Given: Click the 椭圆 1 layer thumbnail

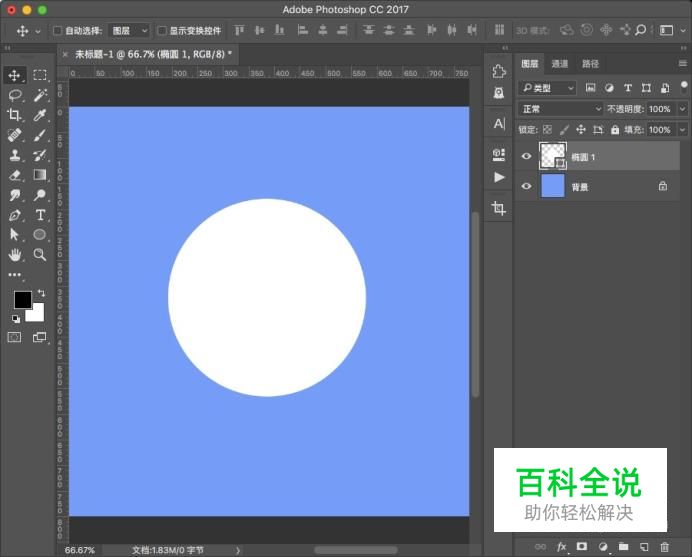Looking at the screenshot, I should 552,155.
